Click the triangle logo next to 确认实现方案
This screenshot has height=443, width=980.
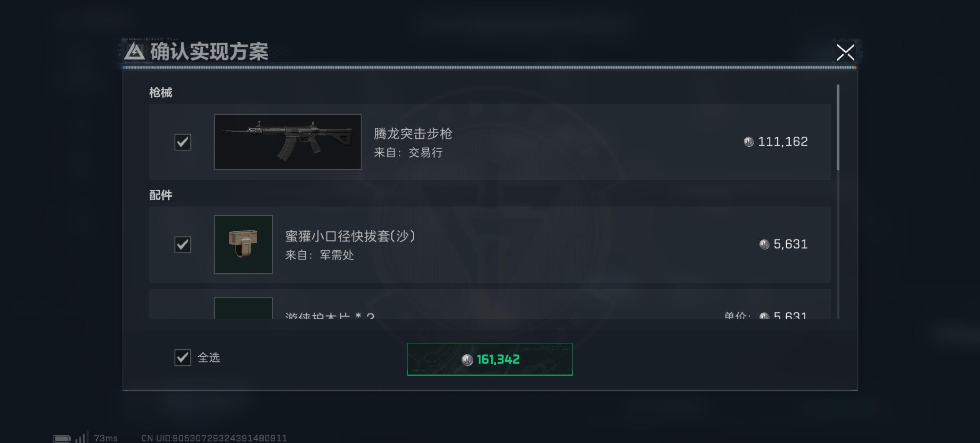pos(134,52)
